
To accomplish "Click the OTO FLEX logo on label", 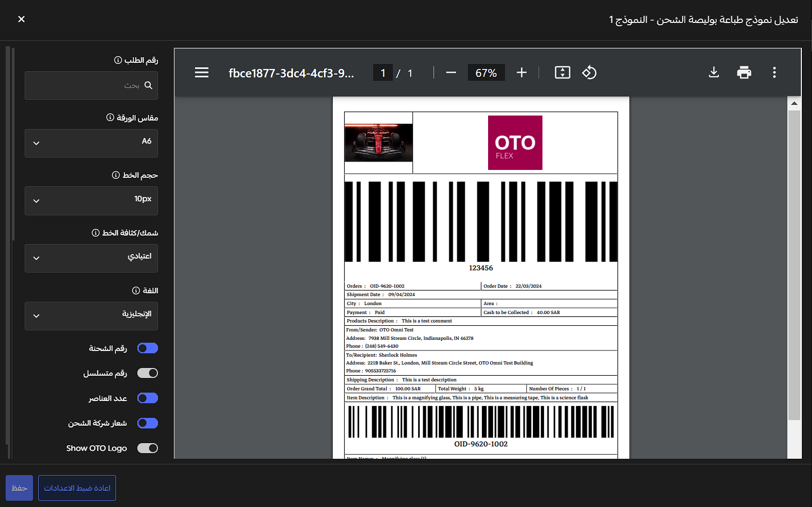I will 515,142.
